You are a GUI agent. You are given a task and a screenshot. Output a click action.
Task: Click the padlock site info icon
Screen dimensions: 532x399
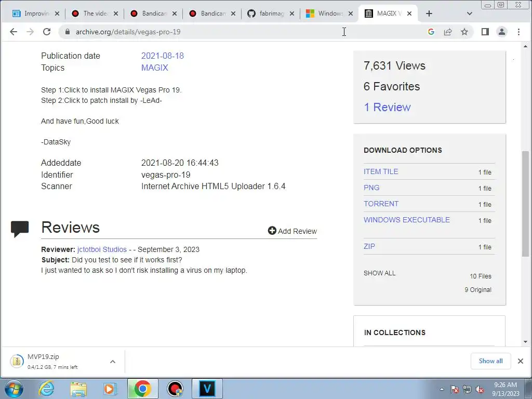(x=68, y=32)
